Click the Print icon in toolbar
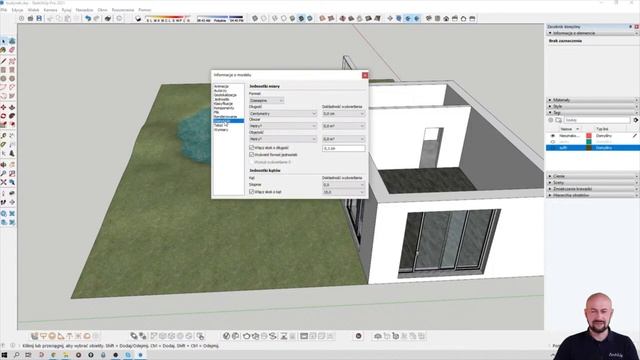Viewport: 640px width, 360px height. 108,18
